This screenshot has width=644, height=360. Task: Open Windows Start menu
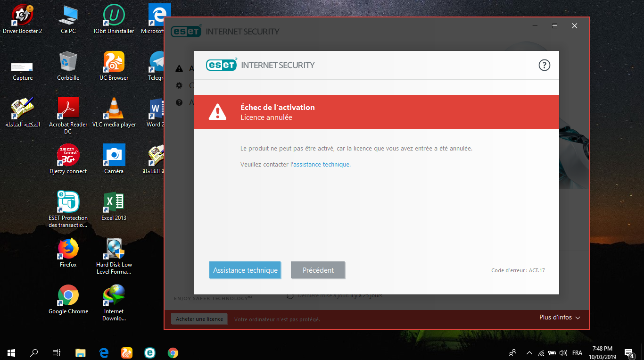coord(11,352)
